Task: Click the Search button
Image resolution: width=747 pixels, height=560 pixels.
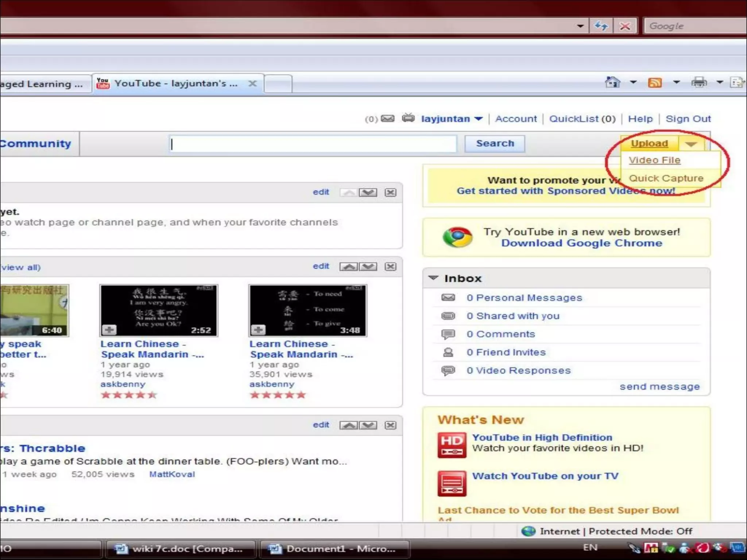Action: click(495, 144)
